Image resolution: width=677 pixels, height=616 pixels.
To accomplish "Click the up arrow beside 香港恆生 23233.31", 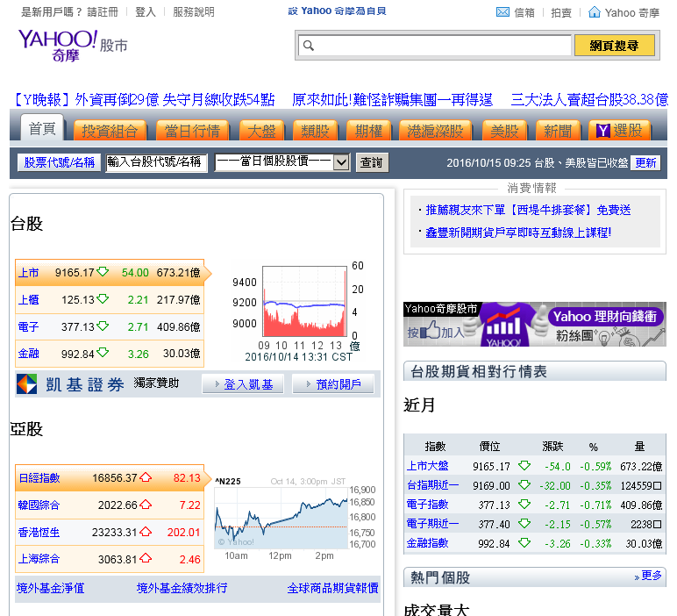I will click(x=146, y=532).
